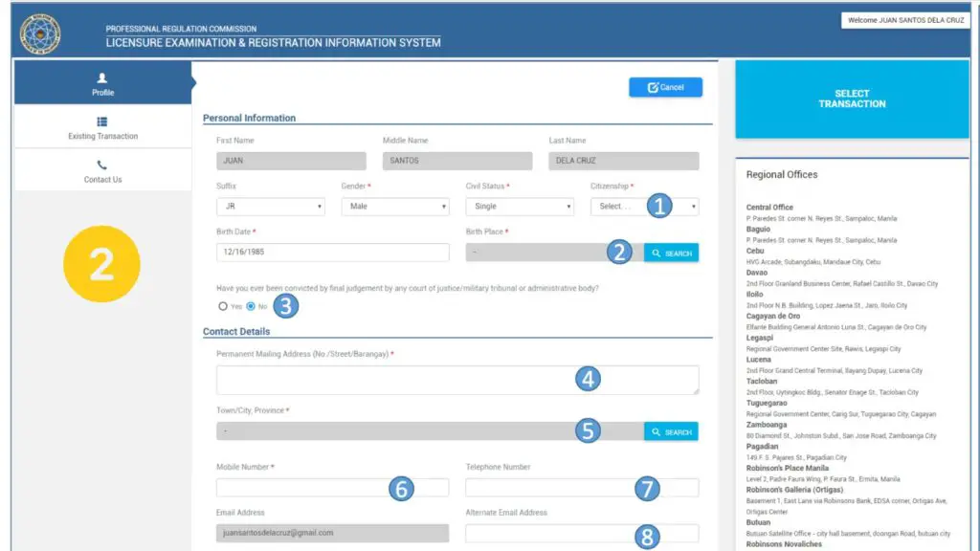Click the grid icon beside Existing Transaction

coord(101,121)
